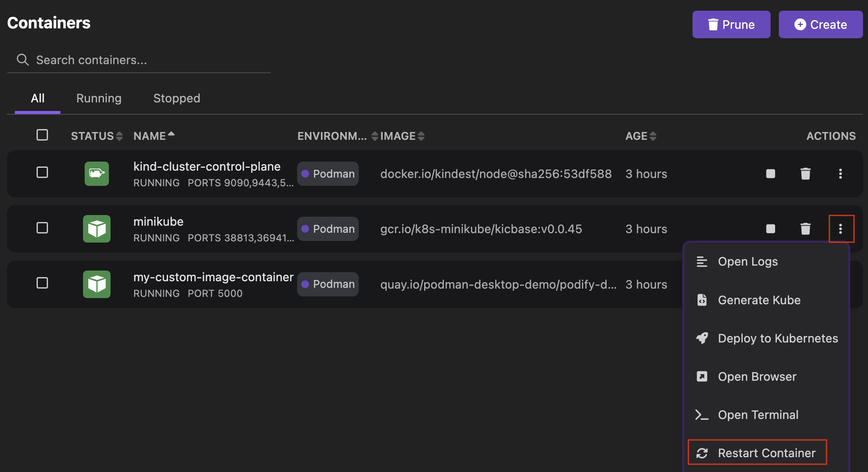This screenshot has width=868, height=472.
Task: Open kebab menu for kind-cluster-control-plane
Action: 840,174
